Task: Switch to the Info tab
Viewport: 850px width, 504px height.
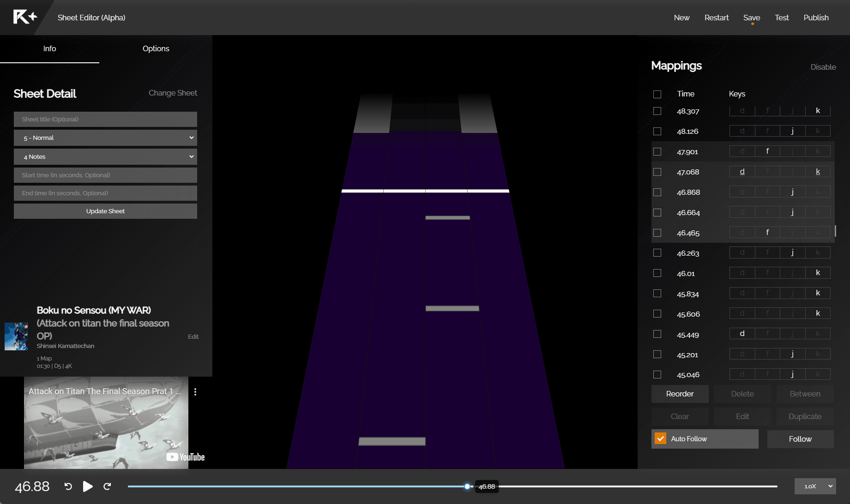Action: pyautogui.click(x=49, y=48)
